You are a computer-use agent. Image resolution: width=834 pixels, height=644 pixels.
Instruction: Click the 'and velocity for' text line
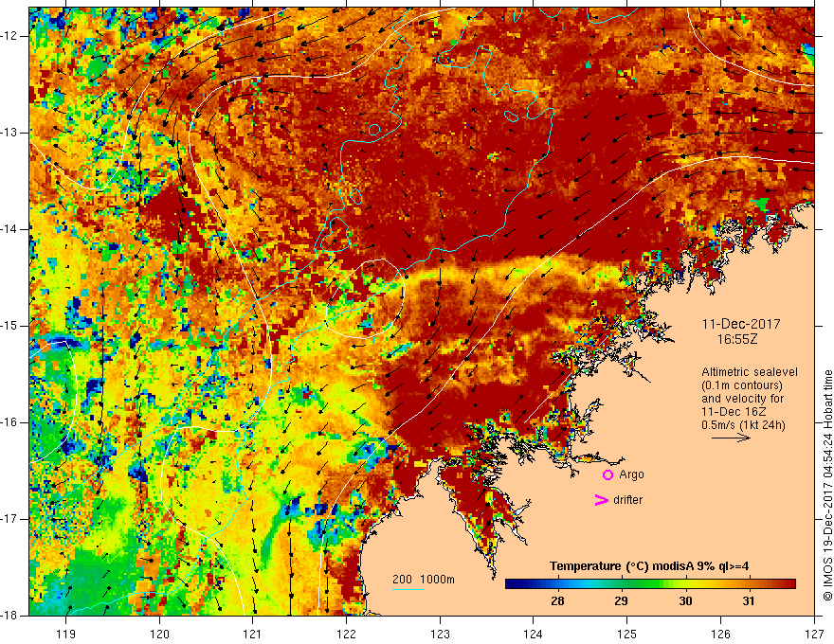742,399
